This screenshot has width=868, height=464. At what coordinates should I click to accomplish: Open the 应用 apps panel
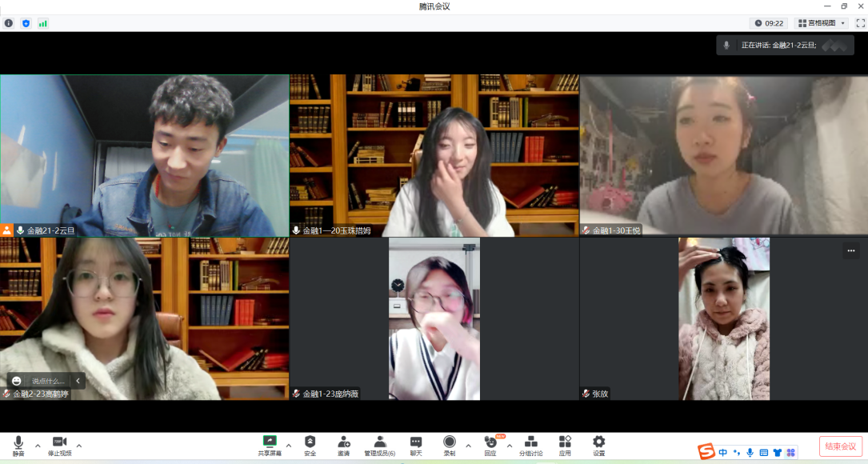[x=565, y=446]
